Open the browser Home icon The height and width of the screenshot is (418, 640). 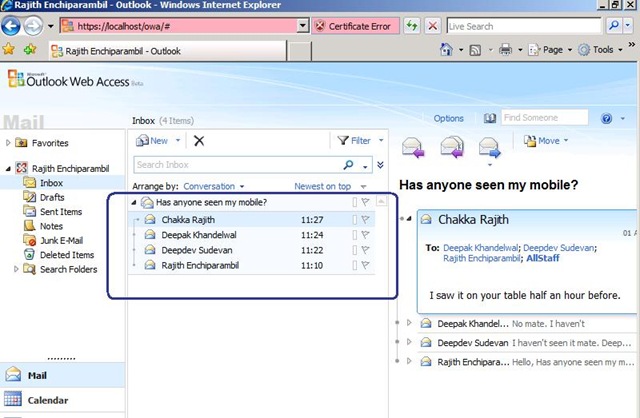(446, 50)
